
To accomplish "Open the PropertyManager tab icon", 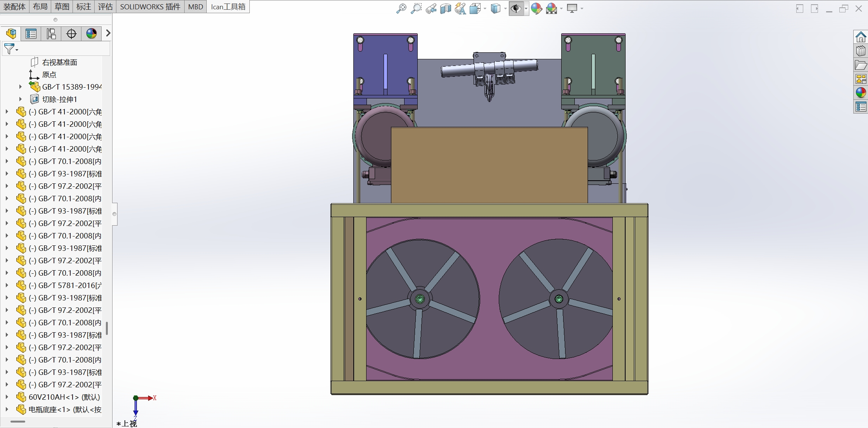I will 31,34.
